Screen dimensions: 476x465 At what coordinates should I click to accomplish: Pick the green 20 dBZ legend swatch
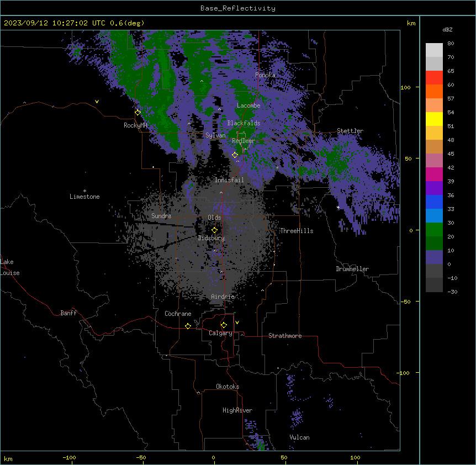coord(434,230)
